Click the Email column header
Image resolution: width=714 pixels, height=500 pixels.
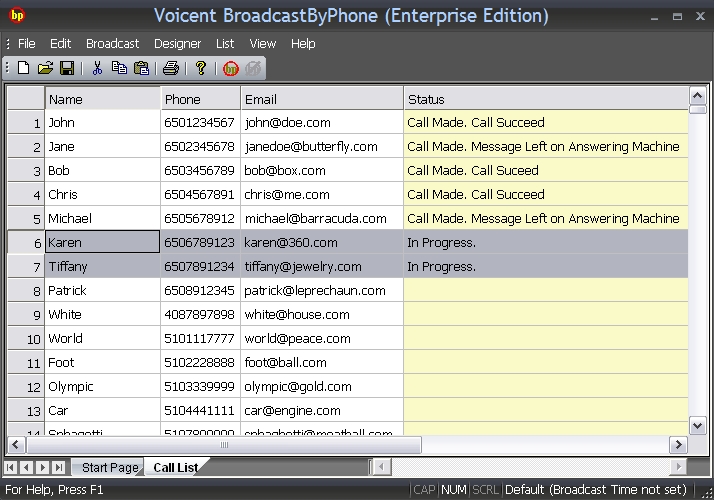322,99
